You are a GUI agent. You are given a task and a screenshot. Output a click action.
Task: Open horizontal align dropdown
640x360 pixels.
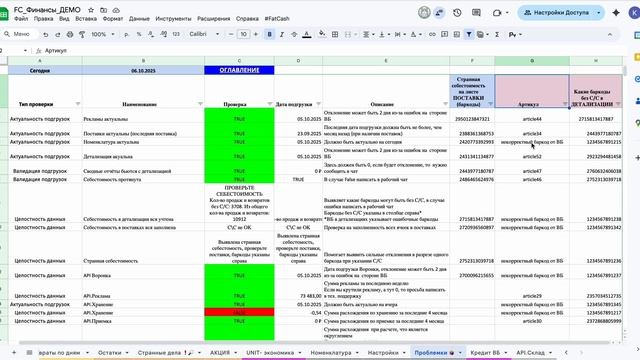pos(369,35)
